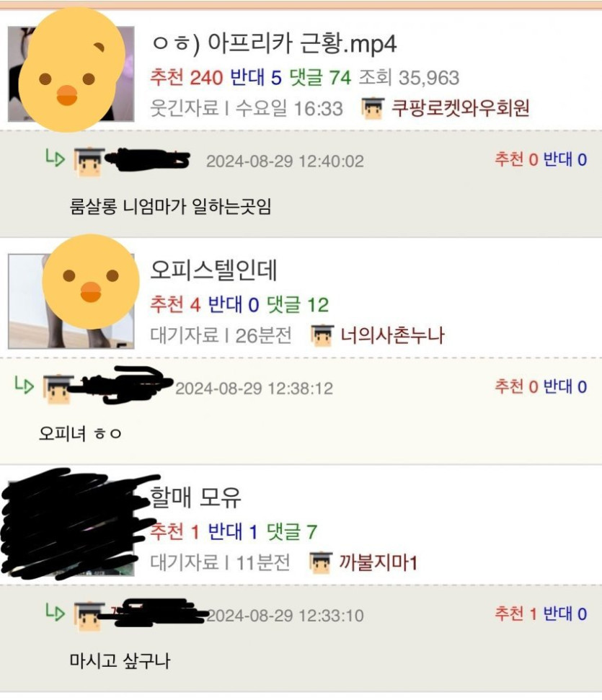Click commenter avatar on the 12:40:02 comment
Image resolution: width=602 pixels, height=700 pixels.
click(89, 161)
